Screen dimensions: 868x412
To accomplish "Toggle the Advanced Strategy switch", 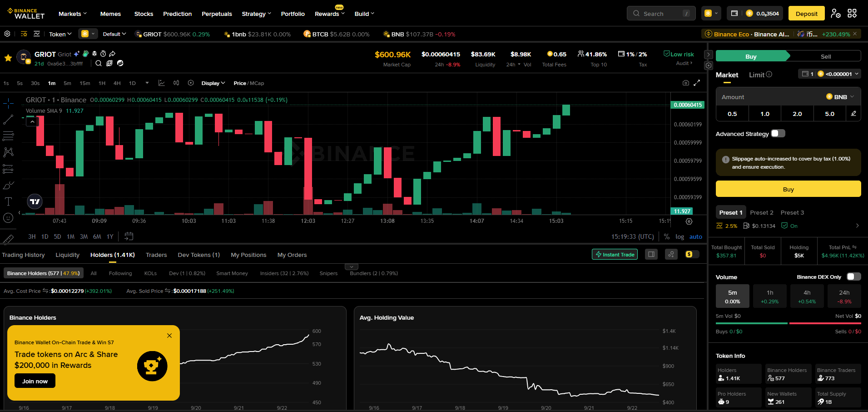I will coord(778,133).
